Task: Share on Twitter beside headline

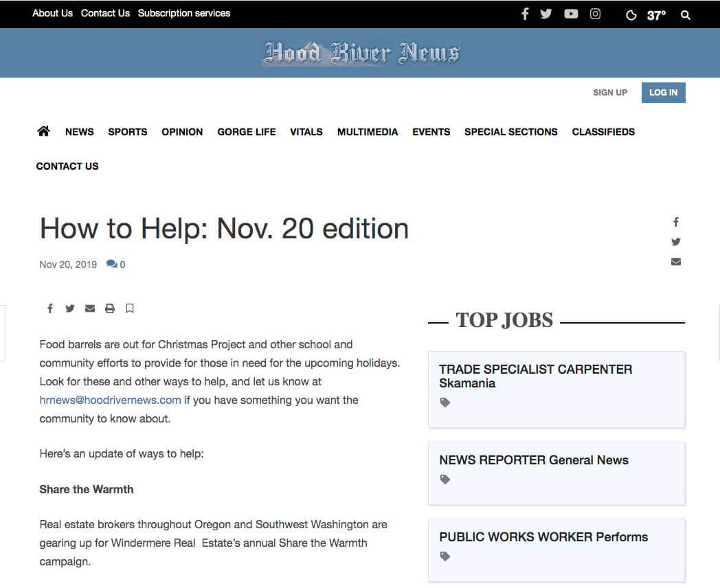Action: click(676, 241)
